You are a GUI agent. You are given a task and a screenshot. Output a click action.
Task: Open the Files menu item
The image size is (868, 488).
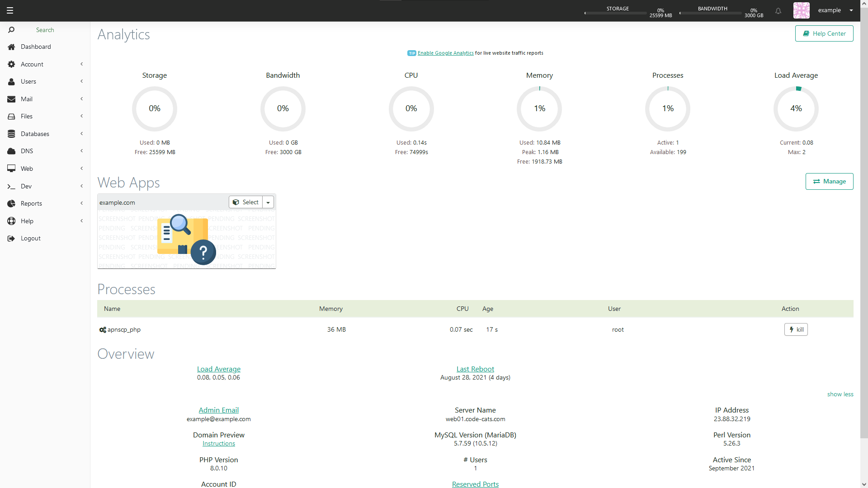45,117
